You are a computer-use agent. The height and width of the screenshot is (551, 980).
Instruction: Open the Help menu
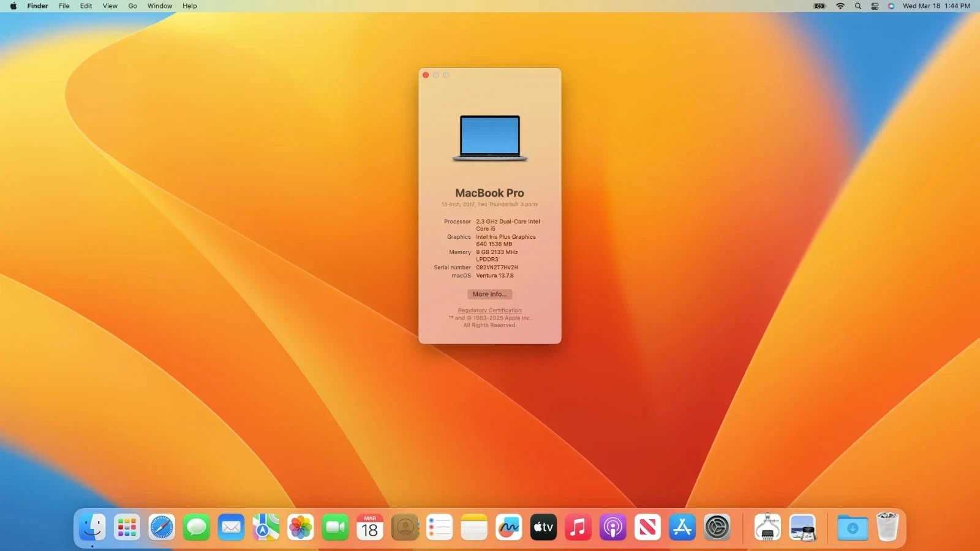(x=190, y=6)
